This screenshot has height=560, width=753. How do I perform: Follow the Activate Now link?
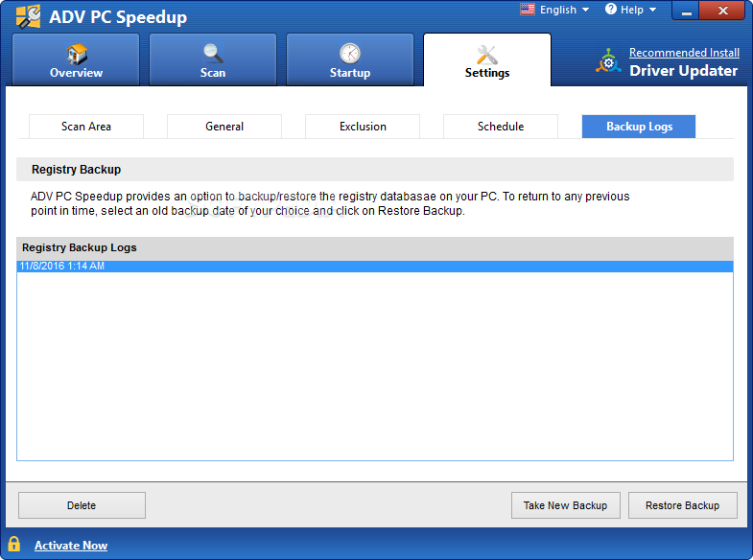(71, 546)
